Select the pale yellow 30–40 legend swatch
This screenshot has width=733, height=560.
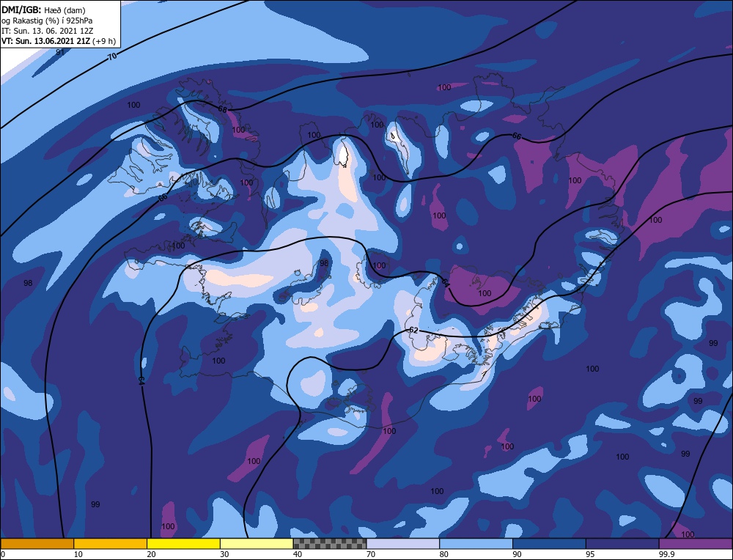click(257, 544)
